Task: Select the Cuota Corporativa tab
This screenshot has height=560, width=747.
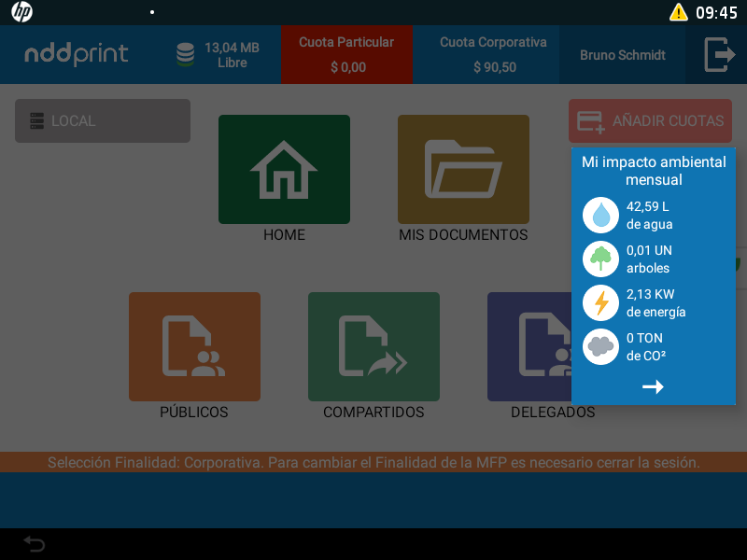Action: tap(494, 54)
